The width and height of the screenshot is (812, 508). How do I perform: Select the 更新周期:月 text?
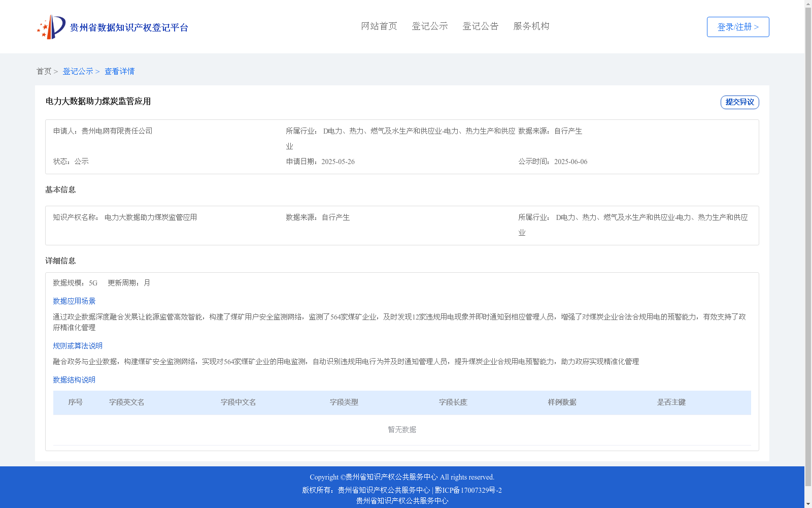pyautogui.click(x=129, y=283)
